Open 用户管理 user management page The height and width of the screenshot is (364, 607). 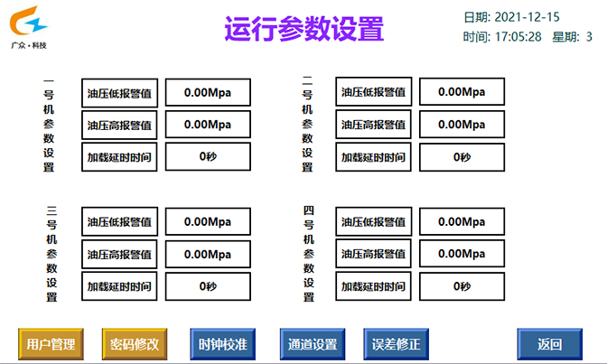pos(51,344)
